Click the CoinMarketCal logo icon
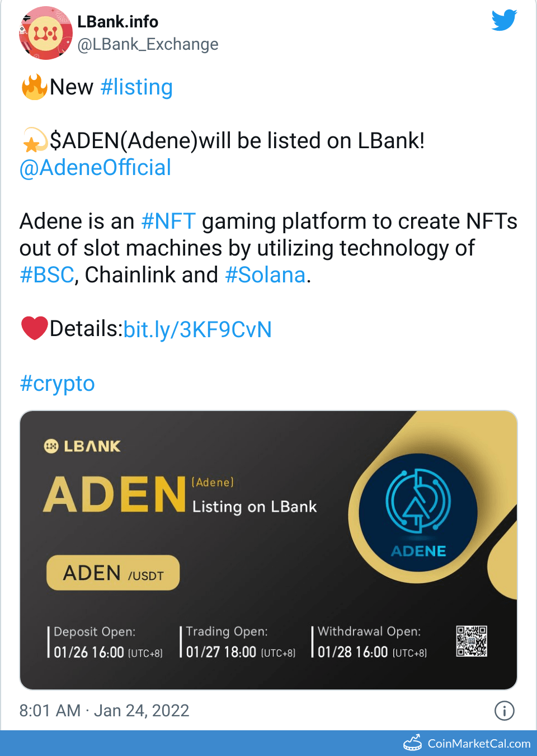537x756 pixels. (x=413, y=743)
